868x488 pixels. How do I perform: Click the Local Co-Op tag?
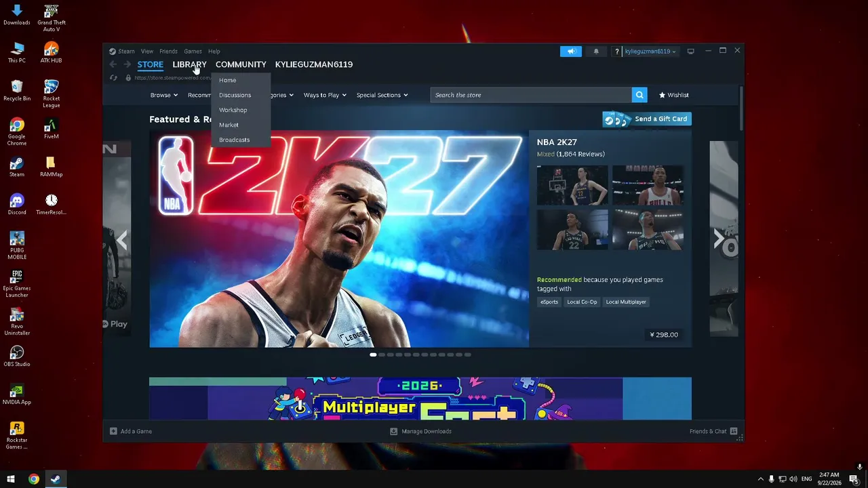click(x=582, y=302)
